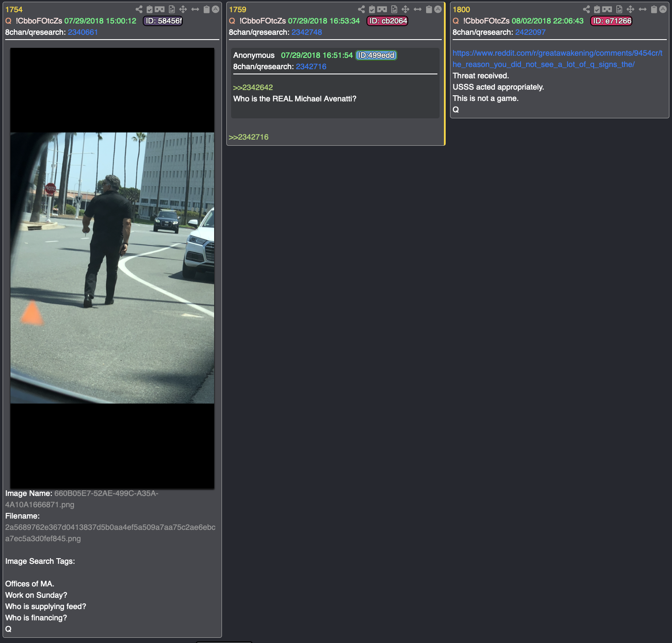The image size is (672, 643).
Task: Click tripcode !CbboFOtcZs on post 1754
Action: tap(39, 21)
